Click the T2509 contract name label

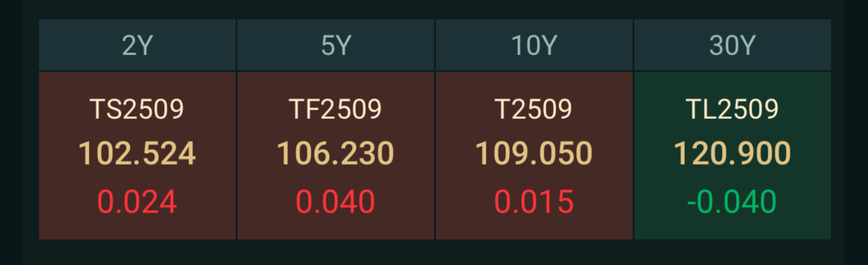click(534, 109)
